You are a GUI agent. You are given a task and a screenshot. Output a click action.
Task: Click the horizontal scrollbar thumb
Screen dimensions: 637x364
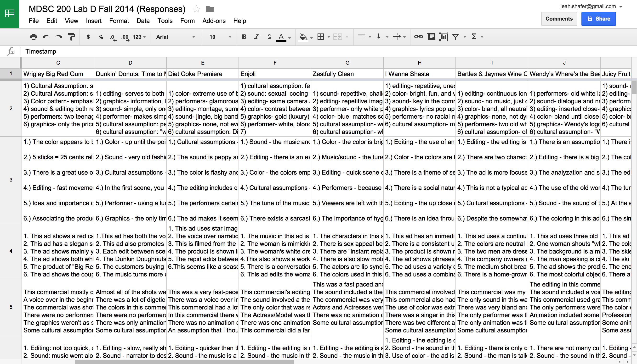(x=184, y=362)
